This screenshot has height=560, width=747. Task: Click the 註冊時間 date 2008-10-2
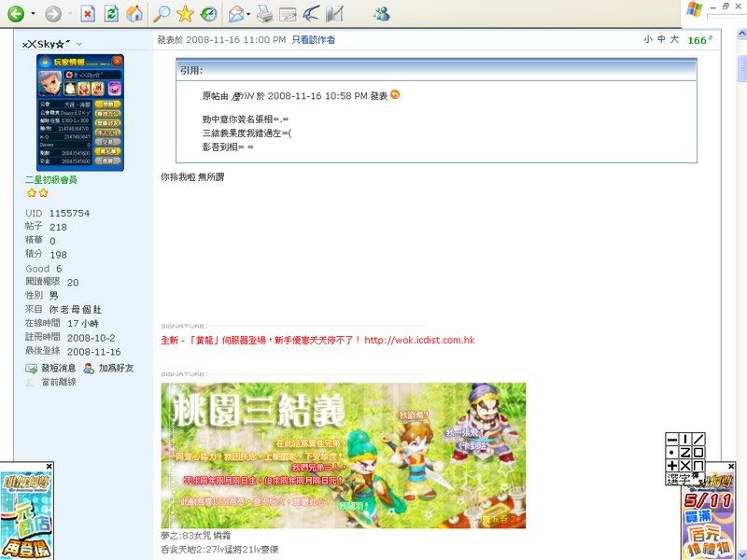91,338
